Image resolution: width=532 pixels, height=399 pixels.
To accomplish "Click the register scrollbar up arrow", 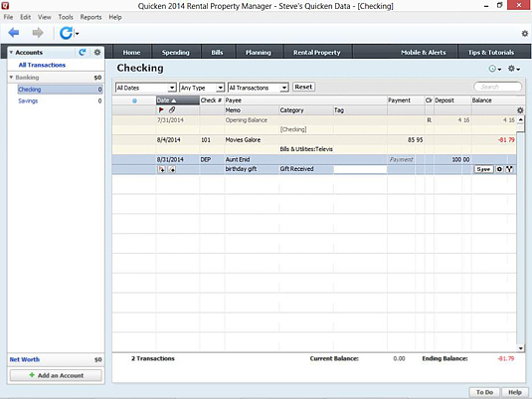I will click(x=520, y=119).
